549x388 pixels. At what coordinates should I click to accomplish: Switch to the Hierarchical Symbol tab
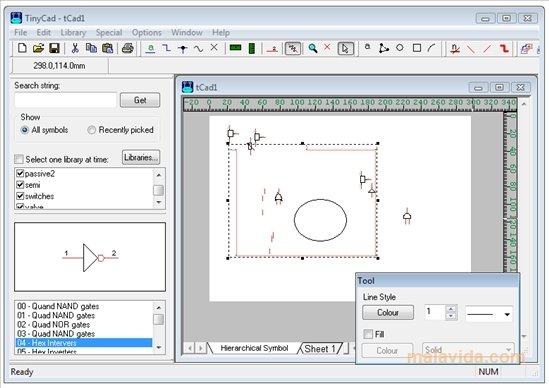[254, 348]
